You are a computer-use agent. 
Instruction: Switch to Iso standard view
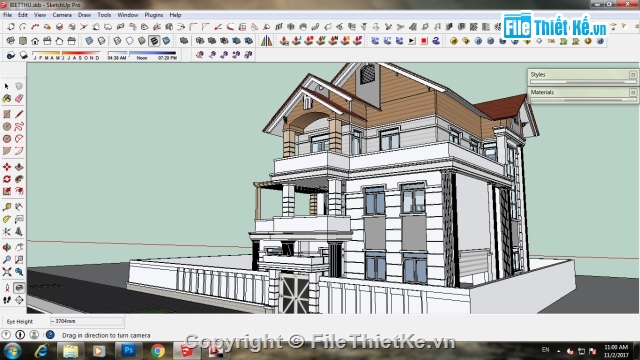click(10, 41)
